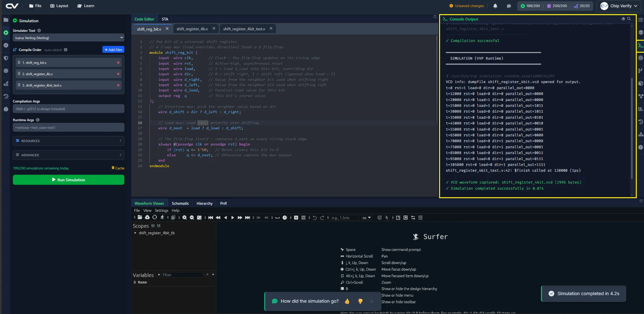This screenshot has height=314, width=644.
Task: Click the Add Files button
Action: [113, 50]
